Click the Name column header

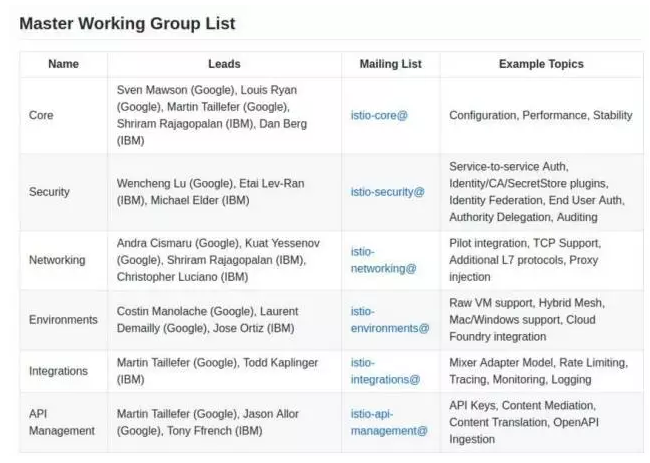[x=63, y=64]
